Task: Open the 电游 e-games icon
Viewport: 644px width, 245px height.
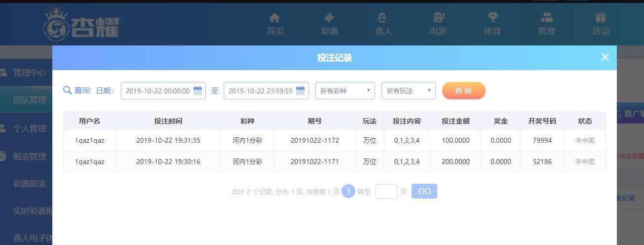Action: (x=439, y=18)
